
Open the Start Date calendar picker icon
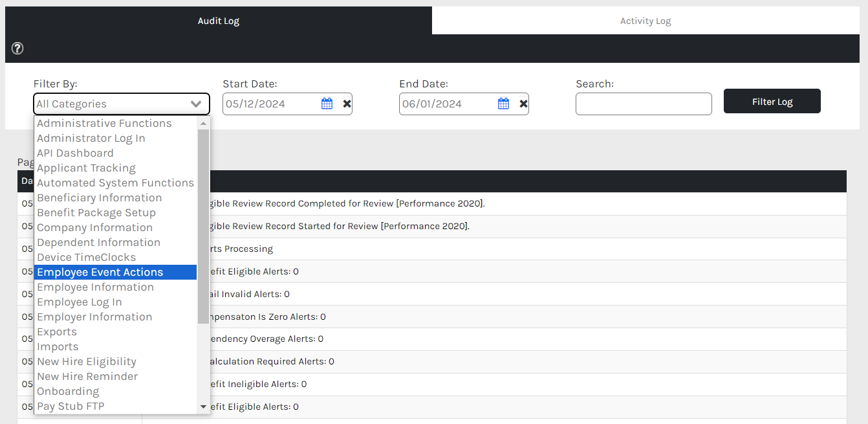pyautogui.click(x=327, y=104)
